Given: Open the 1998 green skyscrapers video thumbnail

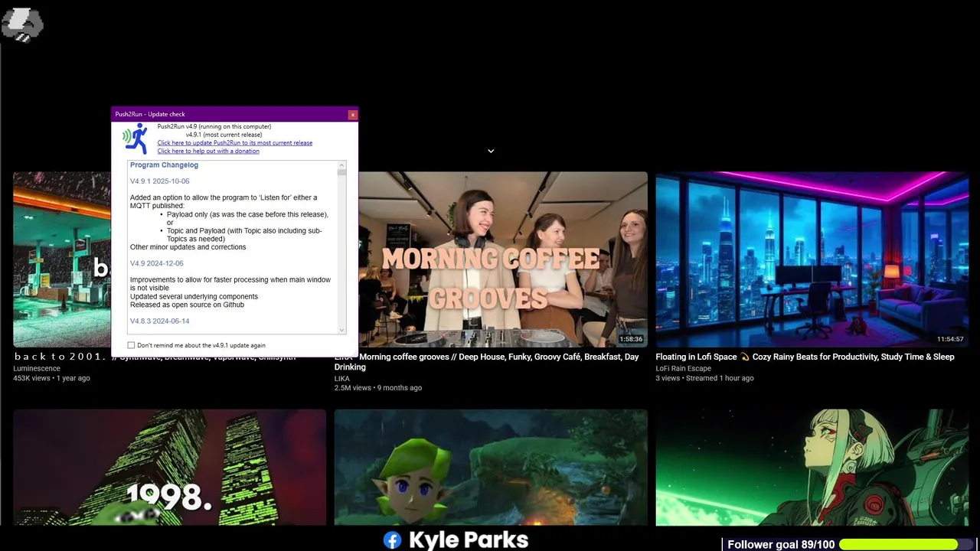Looking at the screenshot, I should (169, 468).
